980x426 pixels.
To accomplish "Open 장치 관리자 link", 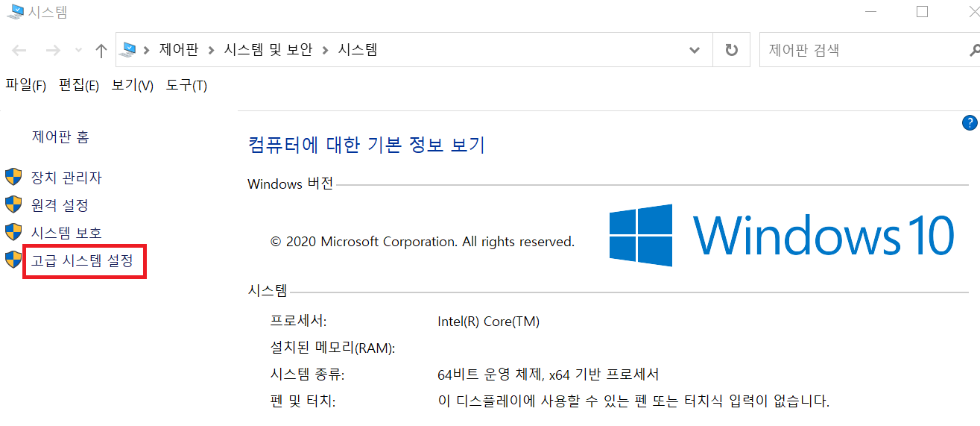I will 66,178.
